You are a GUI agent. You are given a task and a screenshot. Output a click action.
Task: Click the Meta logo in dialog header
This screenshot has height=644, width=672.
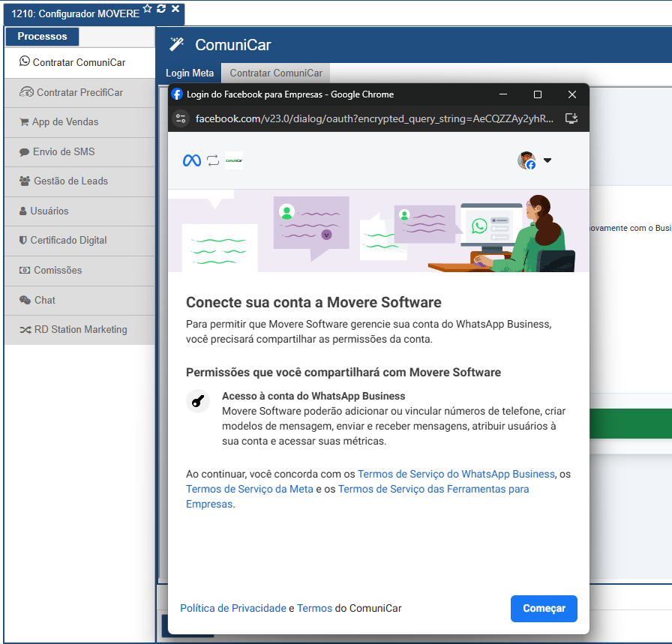(191, 160)
